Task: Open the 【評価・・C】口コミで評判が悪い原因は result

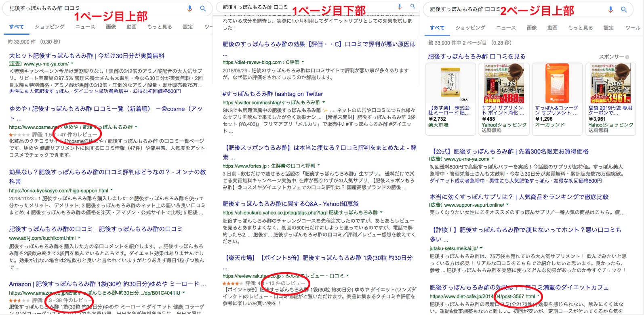Action: click(x=319, y=48)
